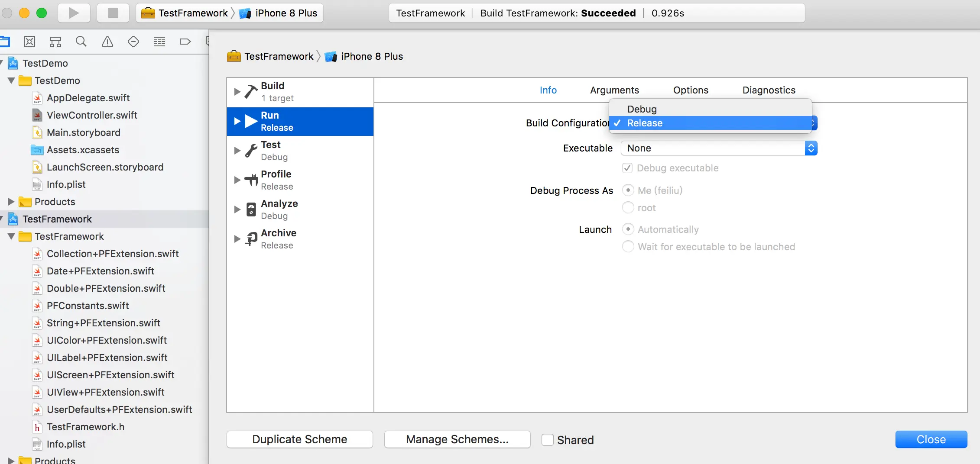Image resolution: width=980 pixels, height=464 pixels.
Task: Select the Me (feiliu) radio button
Action: pyautogui.click(x=628, y=190)
